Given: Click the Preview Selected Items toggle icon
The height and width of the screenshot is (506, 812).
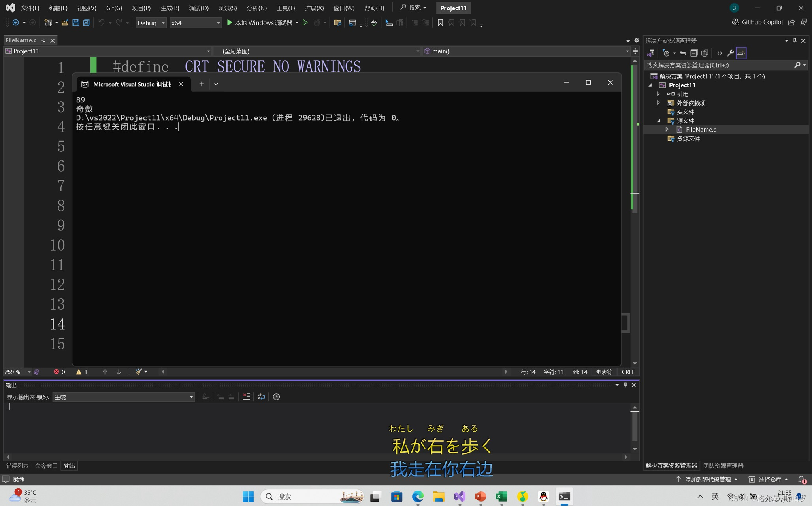Looking at the screenshot, I should point(741,53).
